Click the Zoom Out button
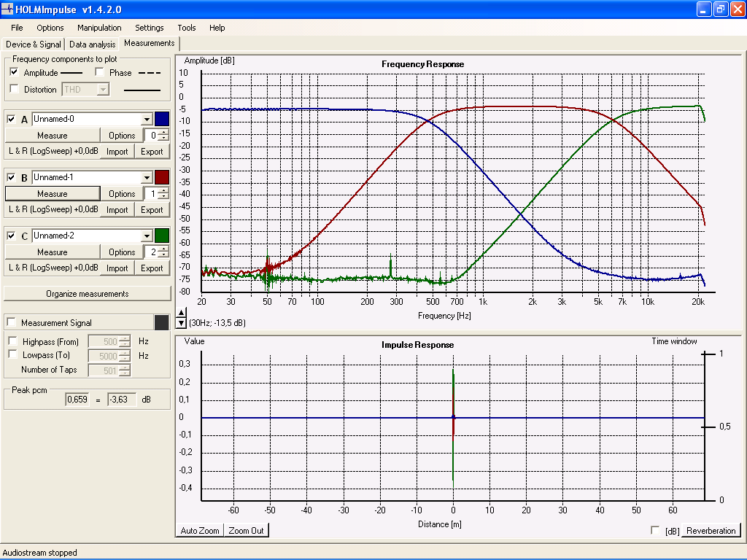Screen dimensions: 747x560 pyautogui.click(x=247, y=531)
